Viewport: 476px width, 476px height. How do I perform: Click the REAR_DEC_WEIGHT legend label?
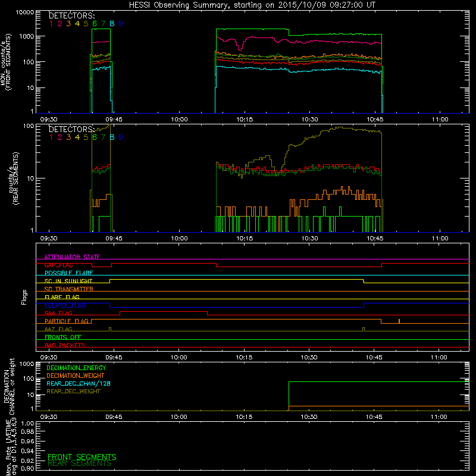(73, 392)
